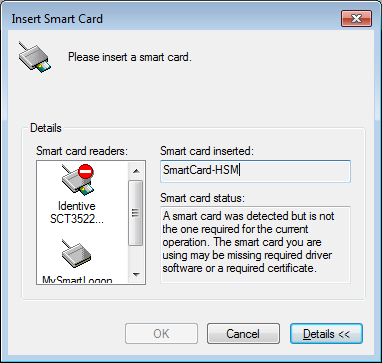Click the "Identive SCT3522..." reader label
The height and width of the screenshot is (363, 382).
click(x=77, y=212)
